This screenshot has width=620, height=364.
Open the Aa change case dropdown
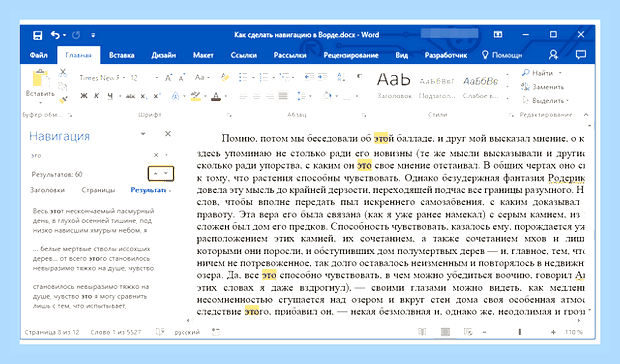coord(202,78)
